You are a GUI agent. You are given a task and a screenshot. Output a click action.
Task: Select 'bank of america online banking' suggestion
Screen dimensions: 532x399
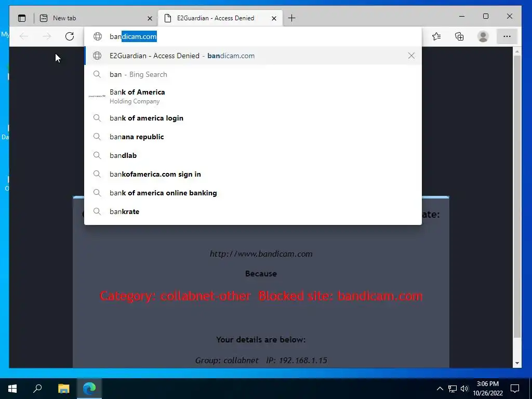click(x=253, y=193)
